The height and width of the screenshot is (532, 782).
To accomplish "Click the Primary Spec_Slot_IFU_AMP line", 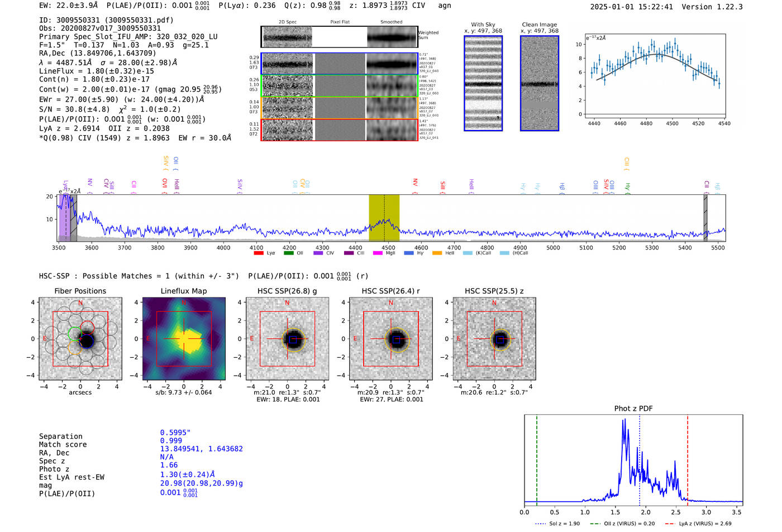I will click(x=128, y=37).
